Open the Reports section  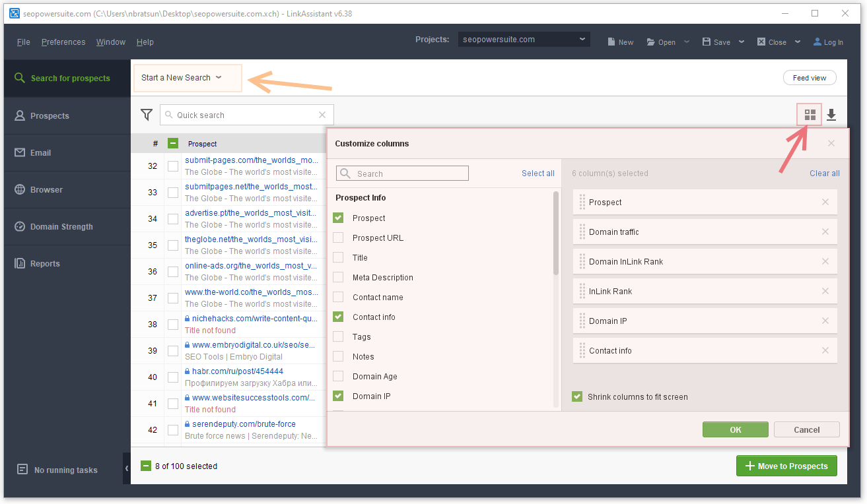(45, 264)
